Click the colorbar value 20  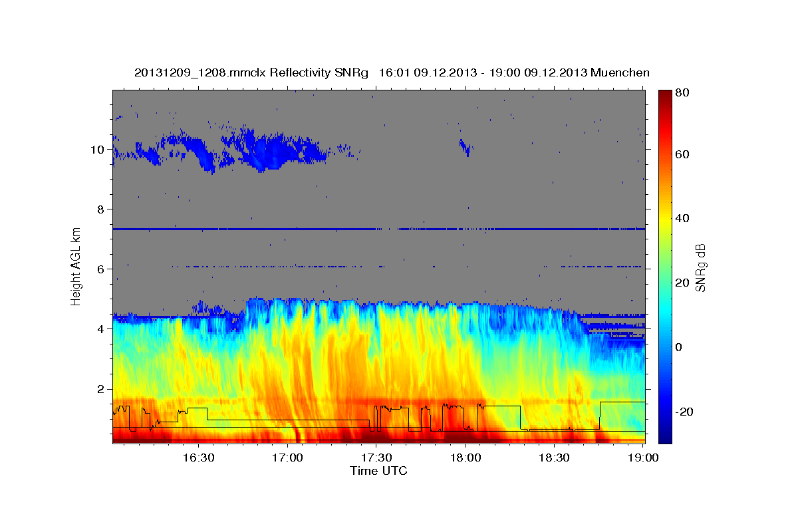click(682, 283)
